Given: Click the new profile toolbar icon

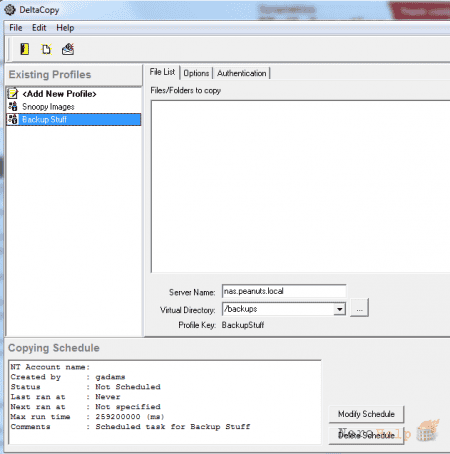Looking at the screenshot, I should [46, 49].
